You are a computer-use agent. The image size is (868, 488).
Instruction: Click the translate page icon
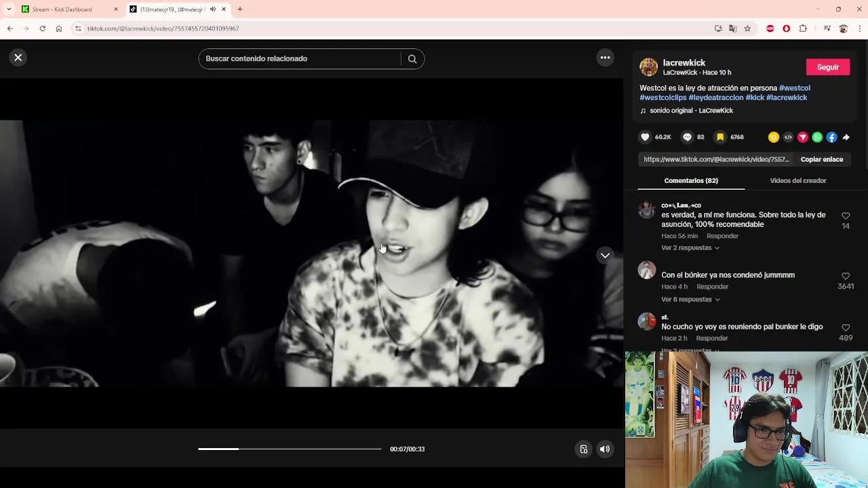click(732, 28)
